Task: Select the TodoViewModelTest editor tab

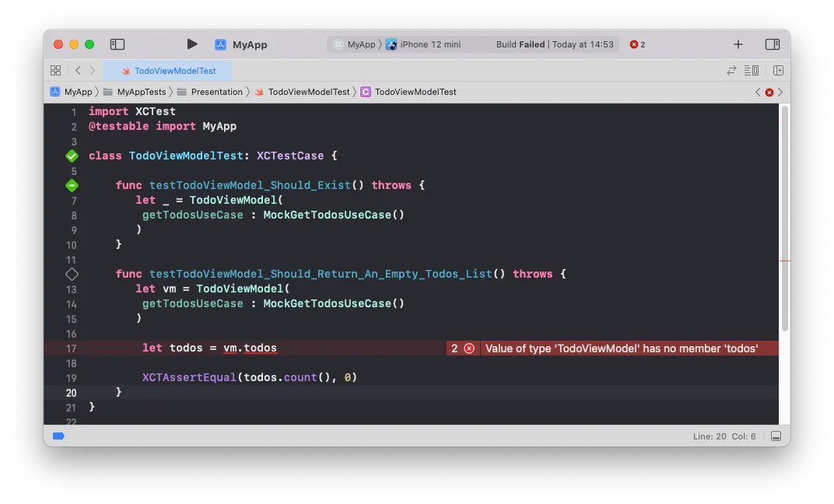Action: coord(167,70)
